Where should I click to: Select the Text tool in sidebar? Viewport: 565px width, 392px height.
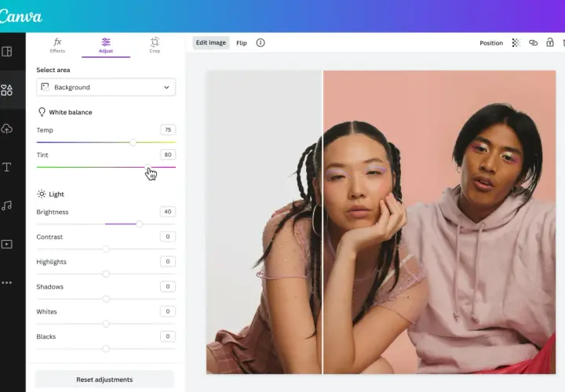[x=6, y=167]
